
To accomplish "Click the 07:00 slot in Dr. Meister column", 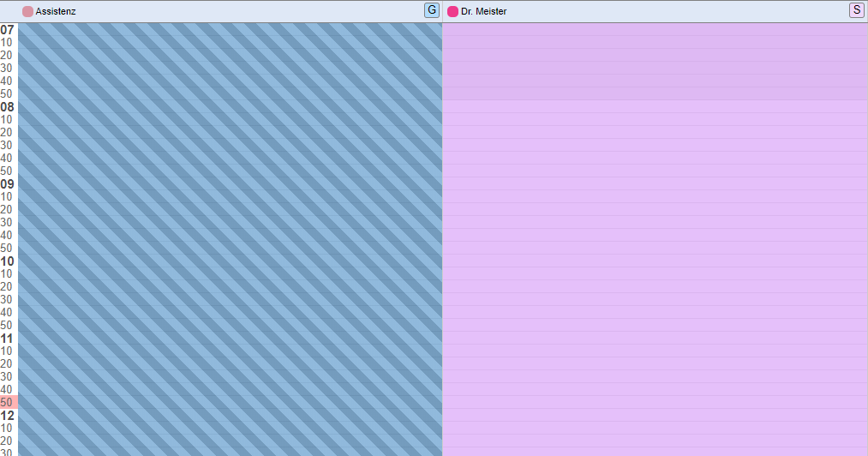I will click(x=655, y=29).
